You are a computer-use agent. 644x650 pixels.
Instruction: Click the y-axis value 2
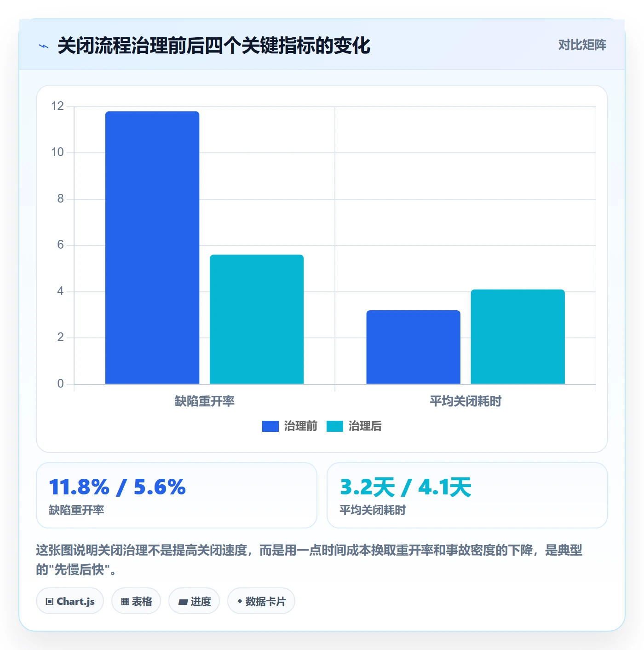(60, 337)
